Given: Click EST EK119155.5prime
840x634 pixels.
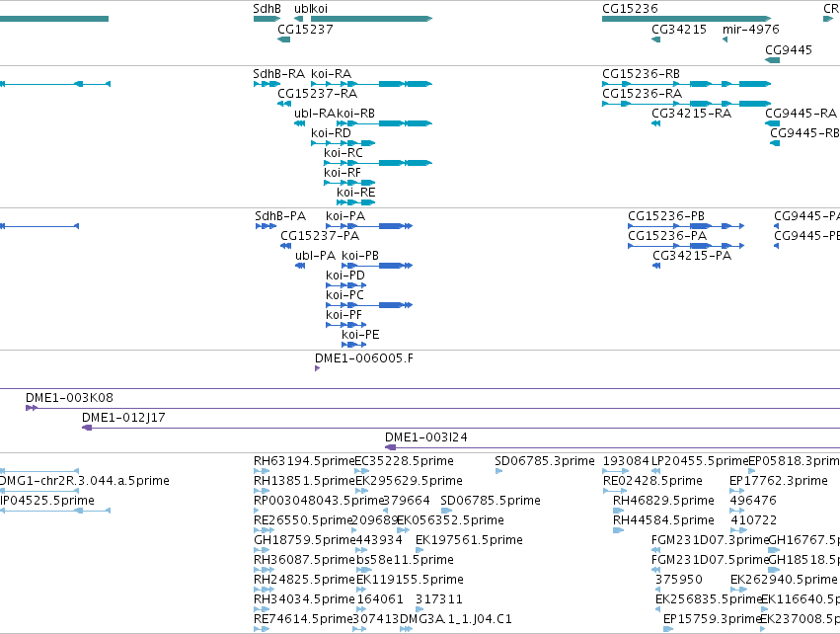Looking at the screenshot, I should click(x=361, y=590).
